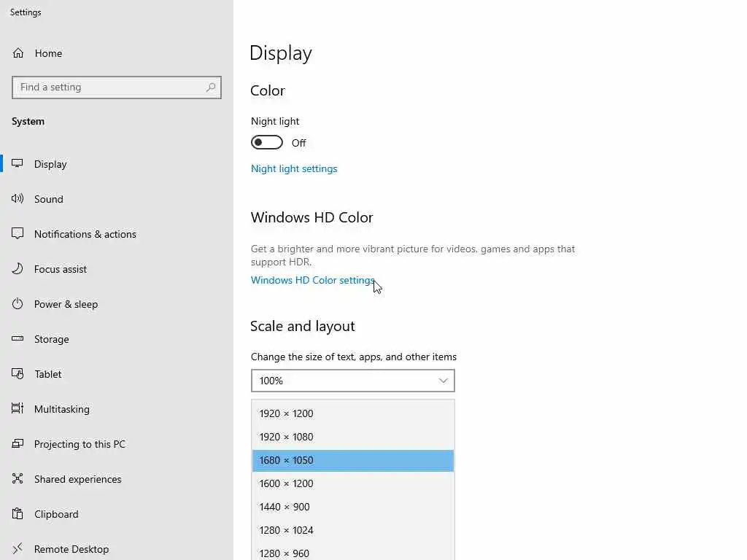Choose 1280 × 1024 resolution
This screenshot has height=560, width=747.
353,530
